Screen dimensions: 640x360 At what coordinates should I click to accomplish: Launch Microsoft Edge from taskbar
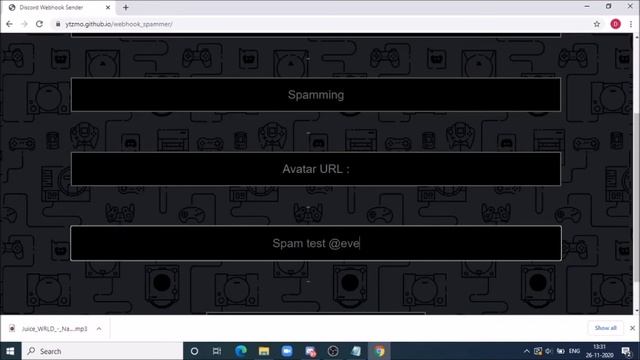241,351
